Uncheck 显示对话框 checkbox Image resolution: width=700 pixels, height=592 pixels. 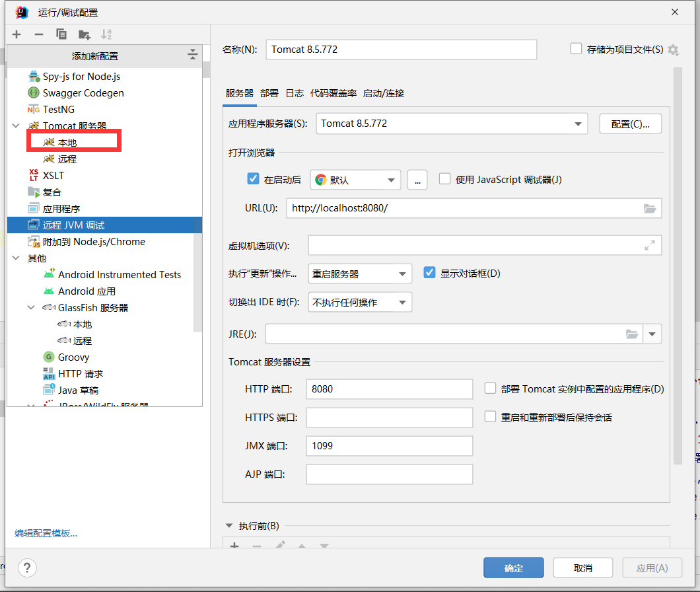point(429,272)
